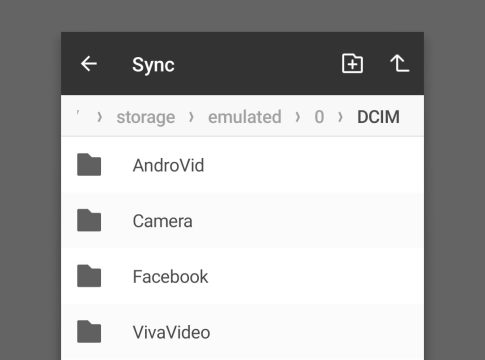Screen dimensions: 485x360
Task: Open the VivaVideo folder
Action: [x=242, y=332]
